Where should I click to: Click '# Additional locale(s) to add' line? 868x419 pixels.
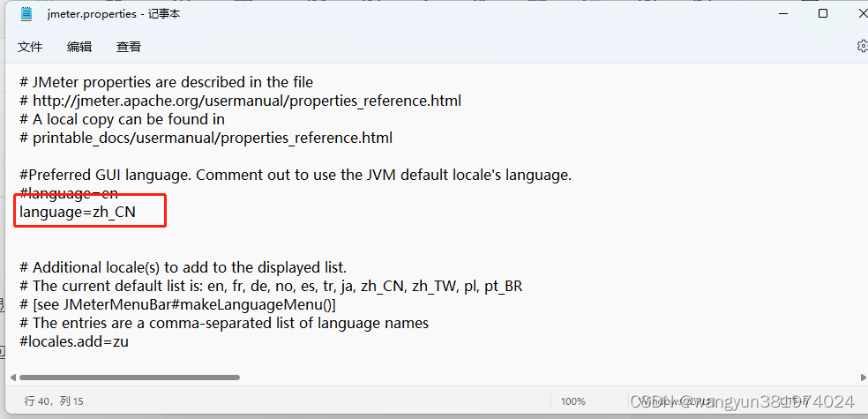click(x=183, y=268)
